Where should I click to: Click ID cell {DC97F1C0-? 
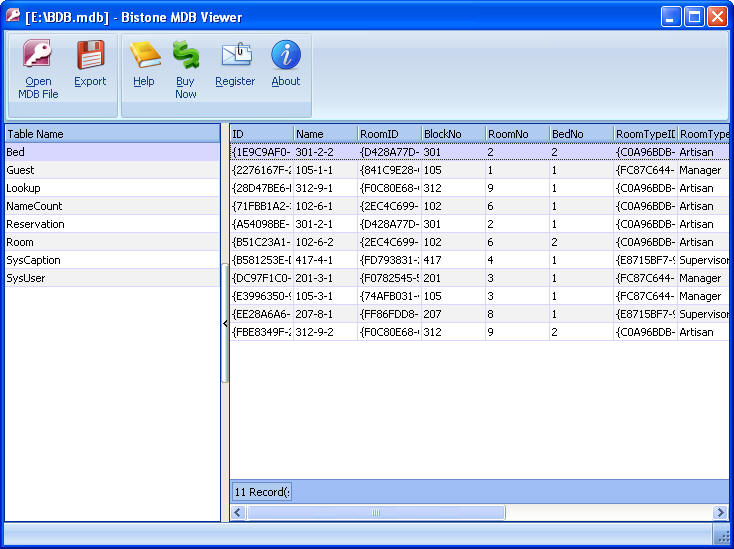coord(262,278)
